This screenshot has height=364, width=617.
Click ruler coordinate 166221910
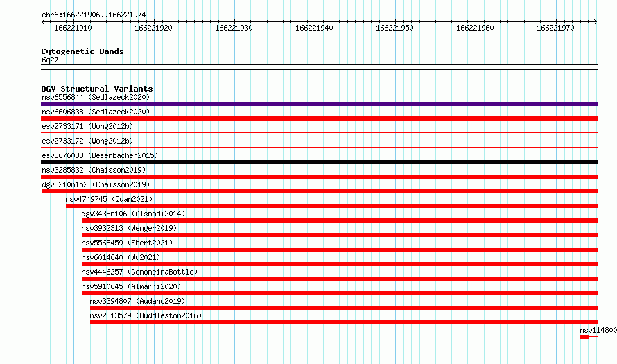click(x=73, y=28)
